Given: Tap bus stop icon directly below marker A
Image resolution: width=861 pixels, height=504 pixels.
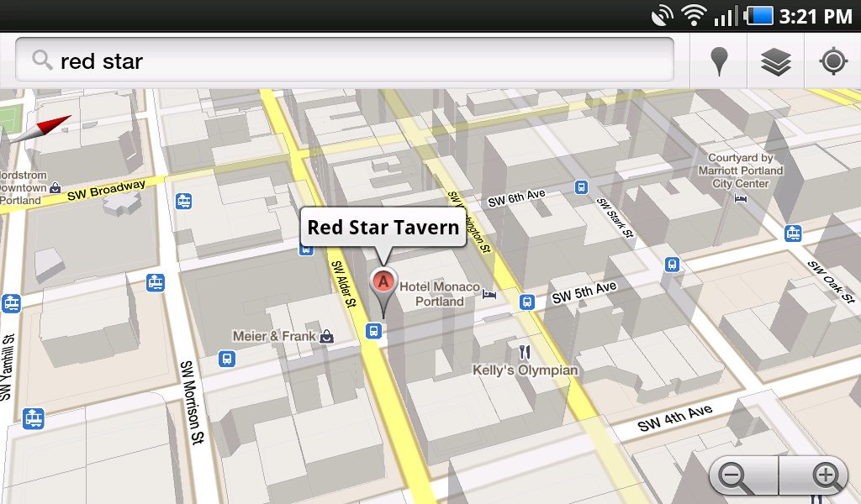Looking at the screenshot, I should pos(374,331).
